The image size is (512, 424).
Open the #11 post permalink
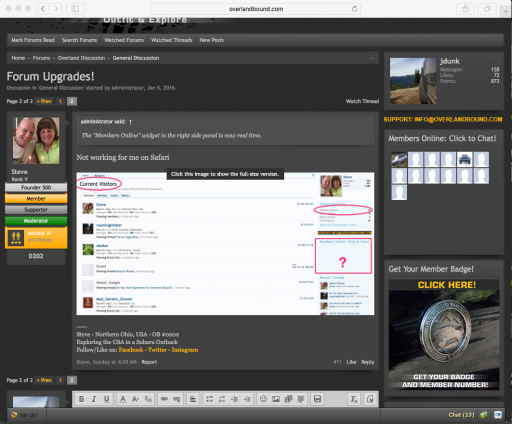tap(337, 362)
